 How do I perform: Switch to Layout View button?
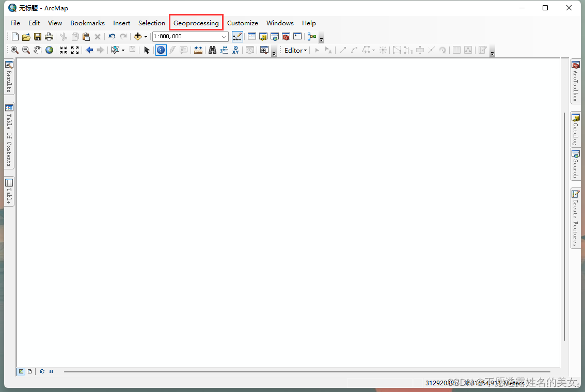[x=30, y=371]
